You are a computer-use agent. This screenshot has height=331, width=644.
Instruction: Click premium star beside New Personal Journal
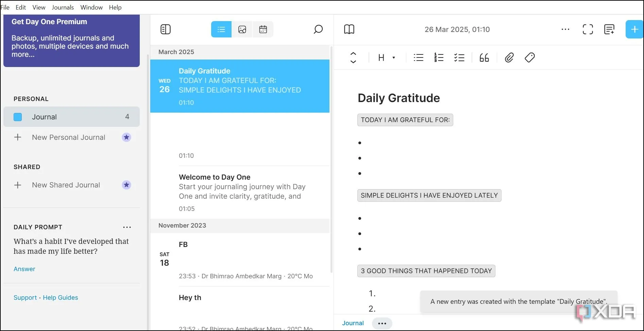(x=126, y=137)
